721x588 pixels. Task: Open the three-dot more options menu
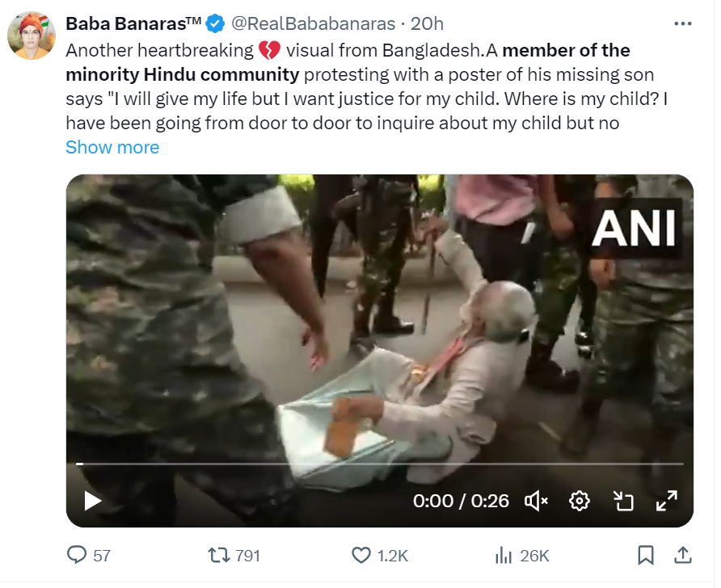point(683,23)
